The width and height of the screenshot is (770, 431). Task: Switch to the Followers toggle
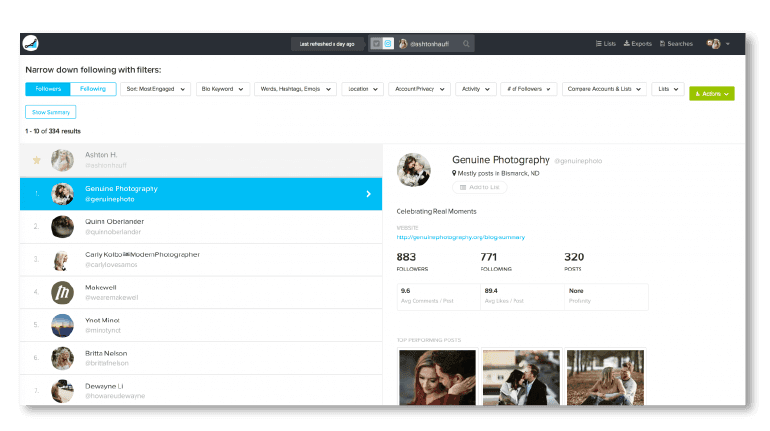click(x=48, y=90)
